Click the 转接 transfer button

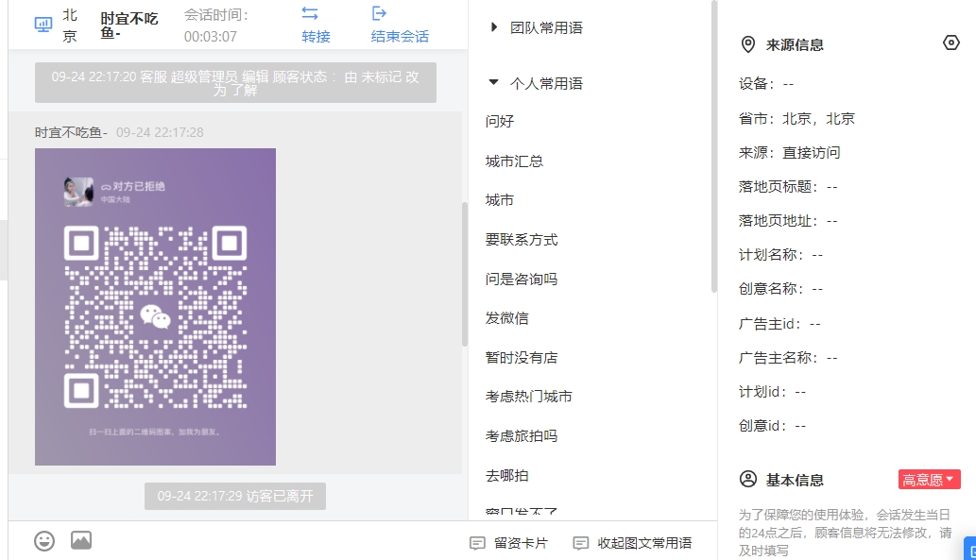click(x=316, y=25)
